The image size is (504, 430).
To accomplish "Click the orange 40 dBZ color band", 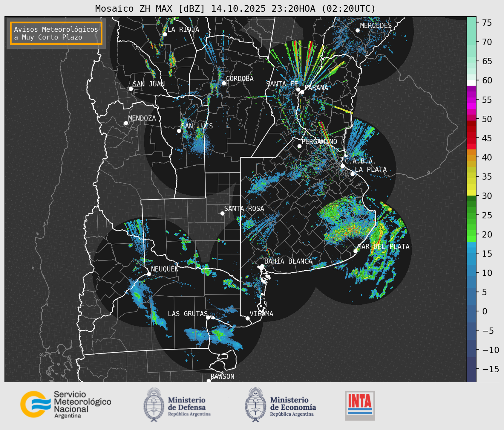I will (471, 157).
